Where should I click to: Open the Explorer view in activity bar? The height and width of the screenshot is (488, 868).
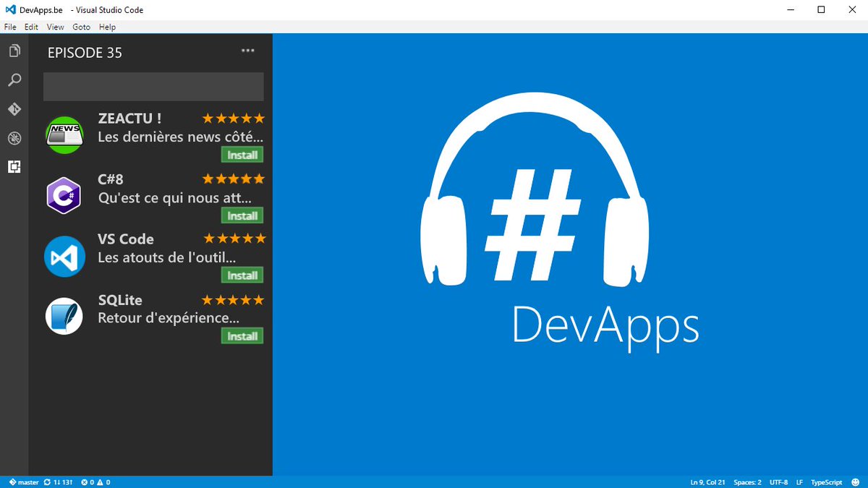coord(14,51)
